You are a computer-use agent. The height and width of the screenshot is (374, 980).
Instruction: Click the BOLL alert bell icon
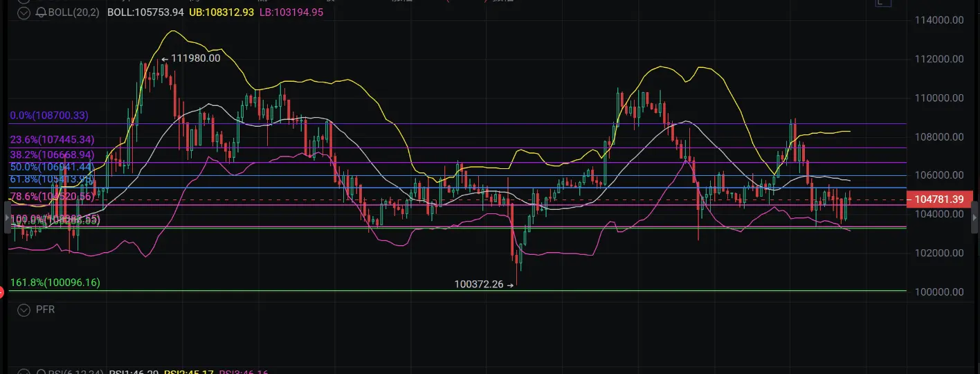pyautogui.click(x=41, y=12)
